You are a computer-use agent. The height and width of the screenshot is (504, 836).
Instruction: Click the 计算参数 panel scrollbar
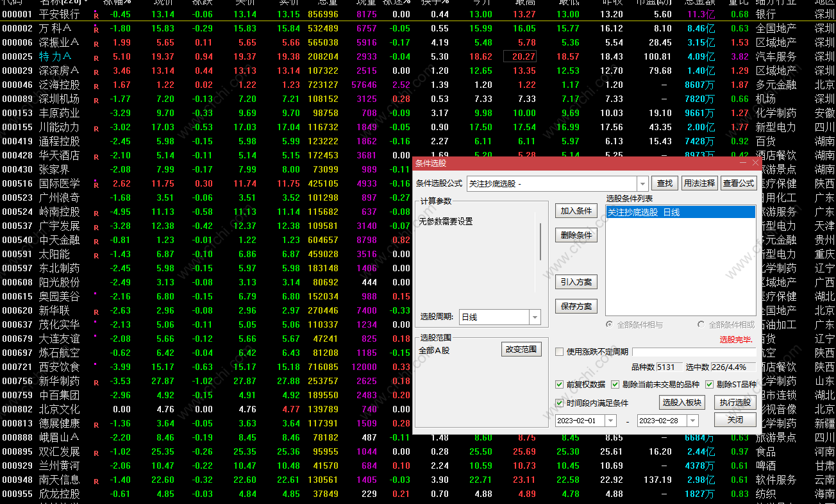(x=540, y=242)
